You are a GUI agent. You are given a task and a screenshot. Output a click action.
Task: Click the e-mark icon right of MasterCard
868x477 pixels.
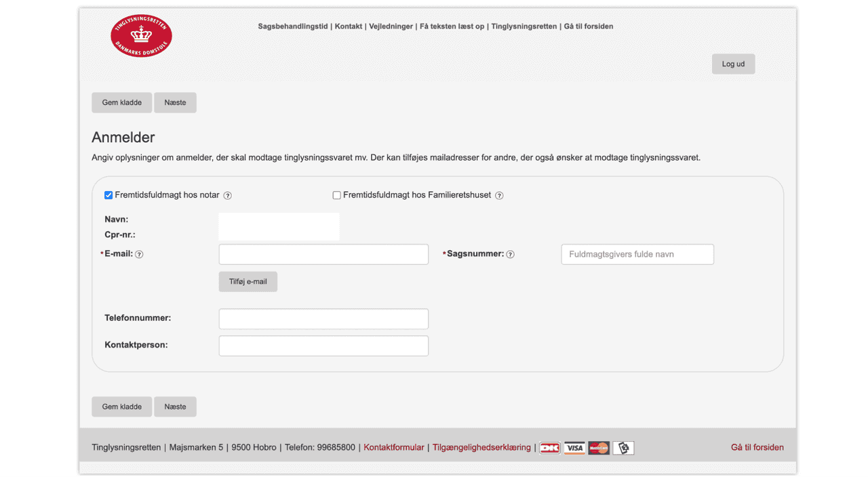pos(623,448)
